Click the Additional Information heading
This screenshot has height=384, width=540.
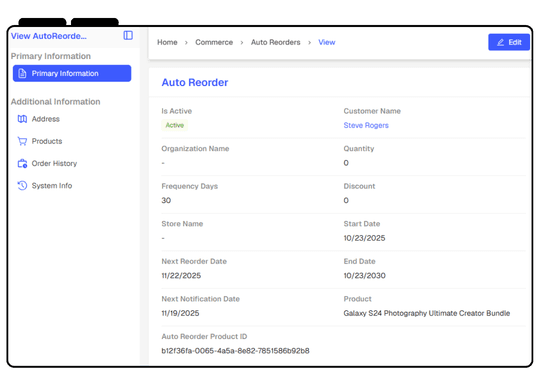[55, 102]
